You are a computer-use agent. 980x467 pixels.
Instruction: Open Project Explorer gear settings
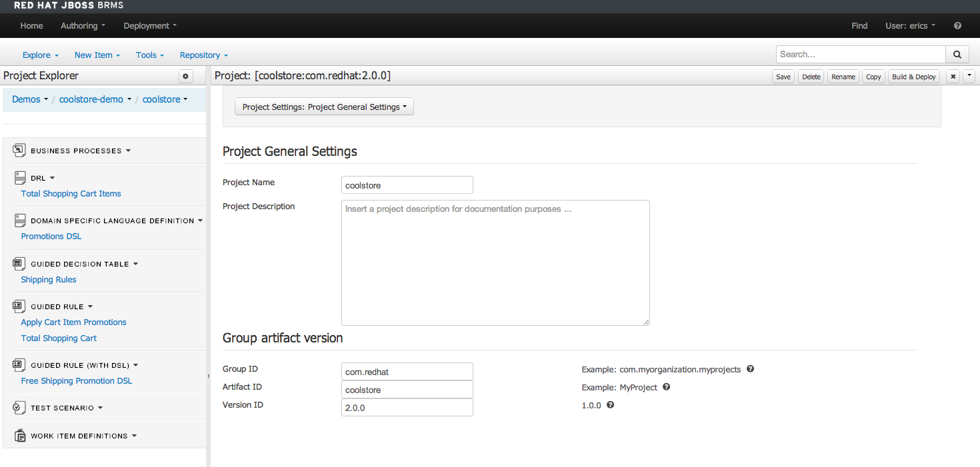pyautogui.click(x=186, y=77)
